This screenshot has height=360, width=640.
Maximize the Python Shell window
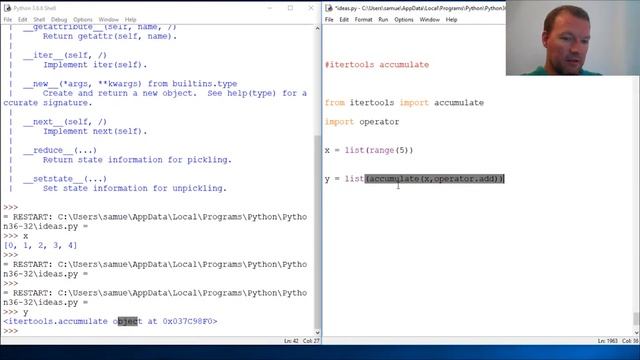click(x=290, y=8)
